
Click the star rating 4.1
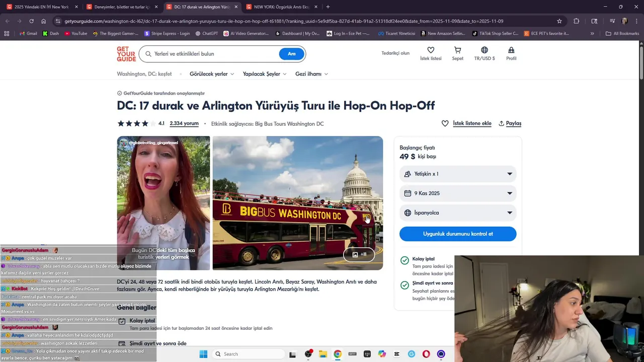[141, 123]
